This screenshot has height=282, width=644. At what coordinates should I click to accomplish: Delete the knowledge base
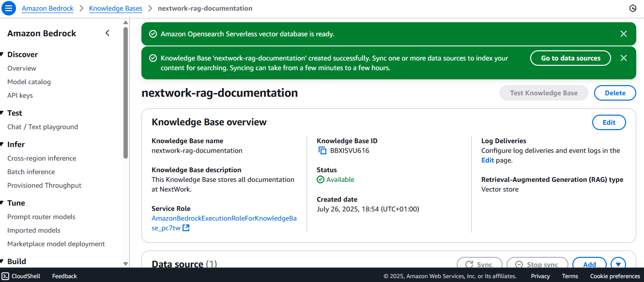(x=615, y=93)
